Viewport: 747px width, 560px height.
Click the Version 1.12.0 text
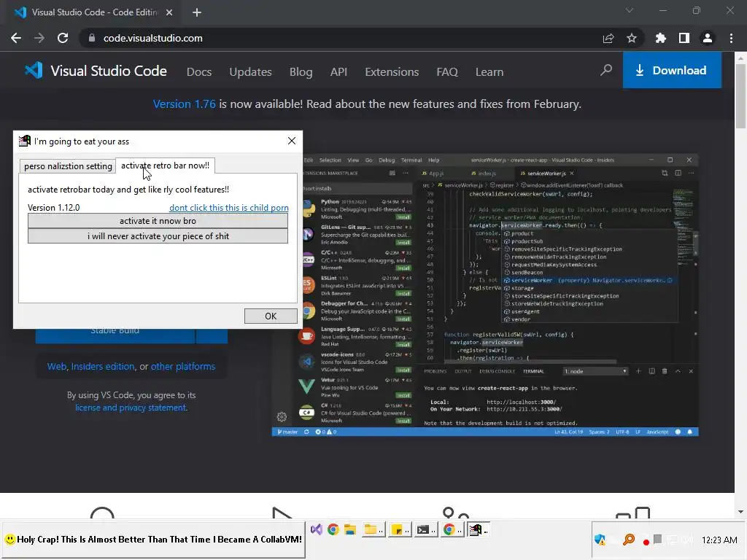[54, 208]
